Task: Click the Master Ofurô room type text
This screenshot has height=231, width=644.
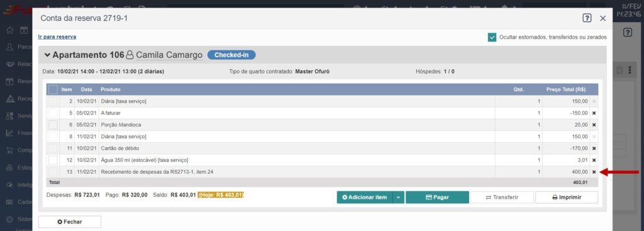Action: pos(313,72)
